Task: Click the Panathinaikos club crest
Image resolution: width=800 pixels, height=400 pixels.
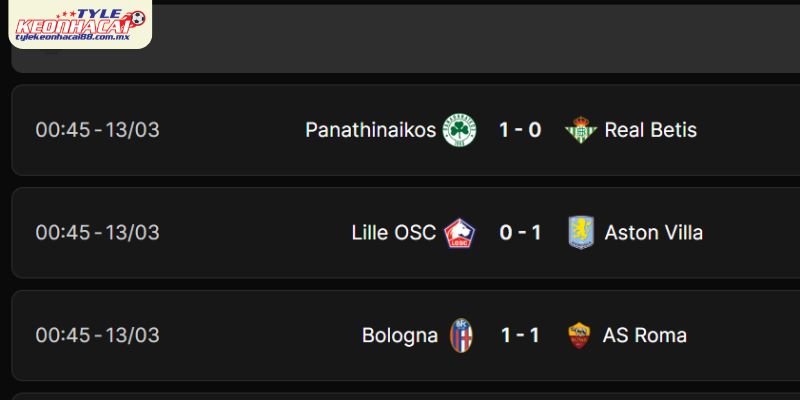Action: (460, 130)
